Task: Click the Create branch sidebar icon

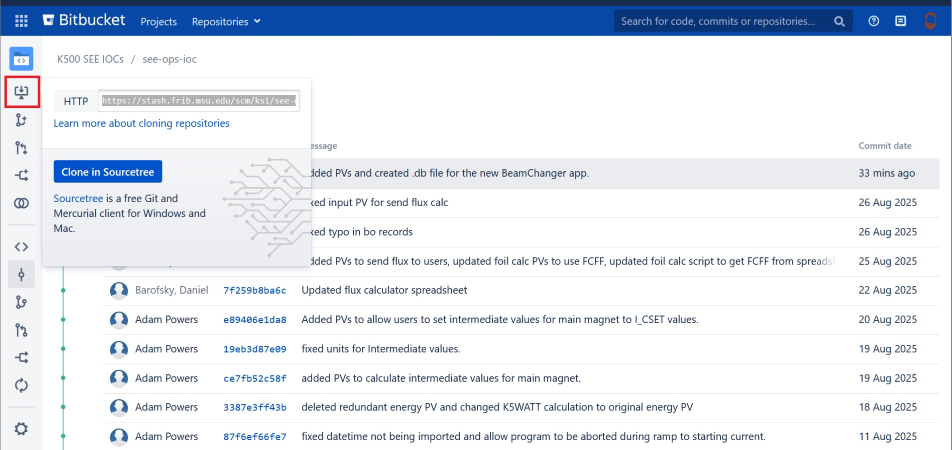Action: point(21,120)
